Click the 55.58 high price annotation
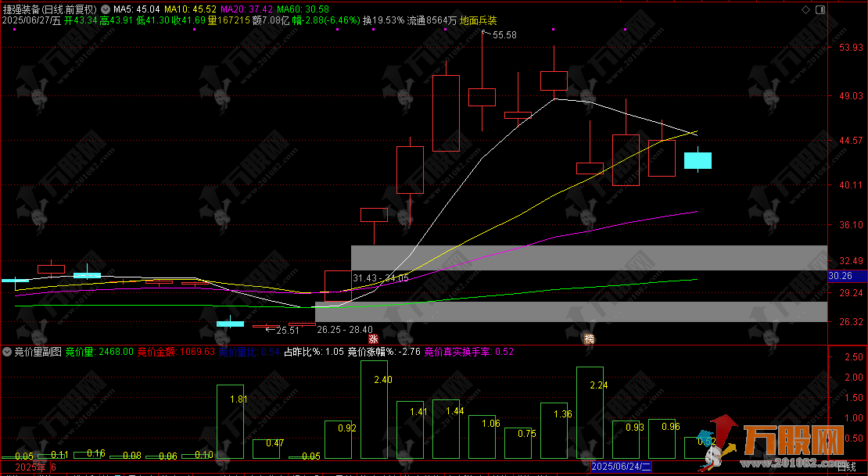868x476 pixels. point(504,35)
